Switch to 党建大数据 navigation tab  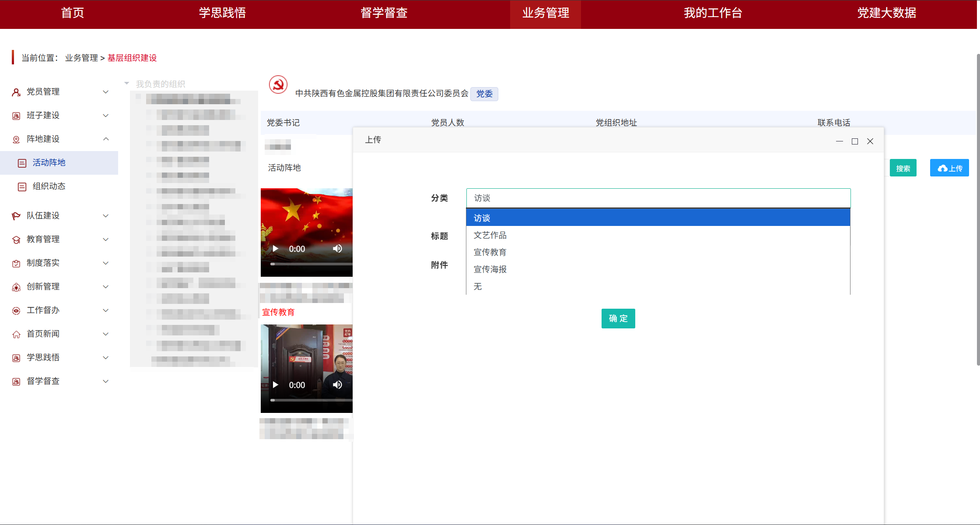click(886, 13)
